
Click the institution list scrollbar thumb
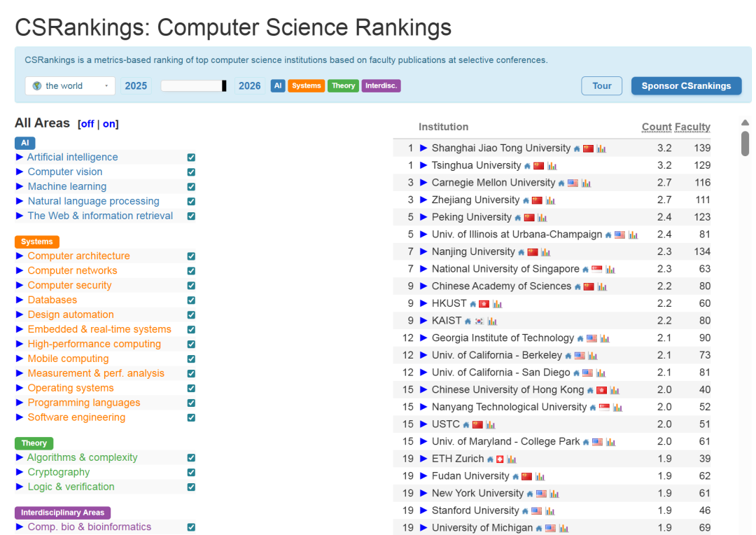745,144
